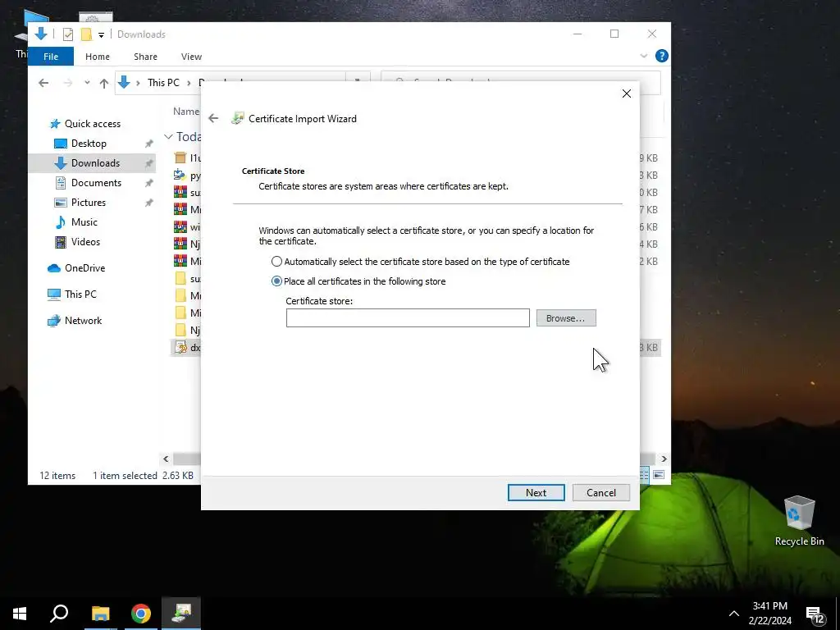840x630 pixels.
Task: Select the selected certificate file 'dx'
Action: pyautogui.click(x=187, y=347)
